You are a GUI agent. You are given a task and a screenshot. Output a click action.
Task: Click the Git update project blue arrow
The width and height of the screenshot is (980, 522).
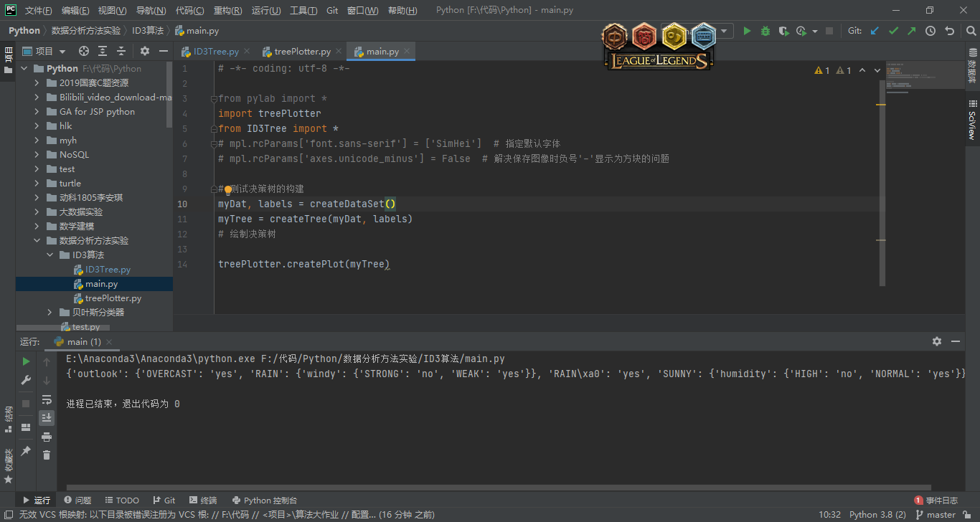(875, 31)
